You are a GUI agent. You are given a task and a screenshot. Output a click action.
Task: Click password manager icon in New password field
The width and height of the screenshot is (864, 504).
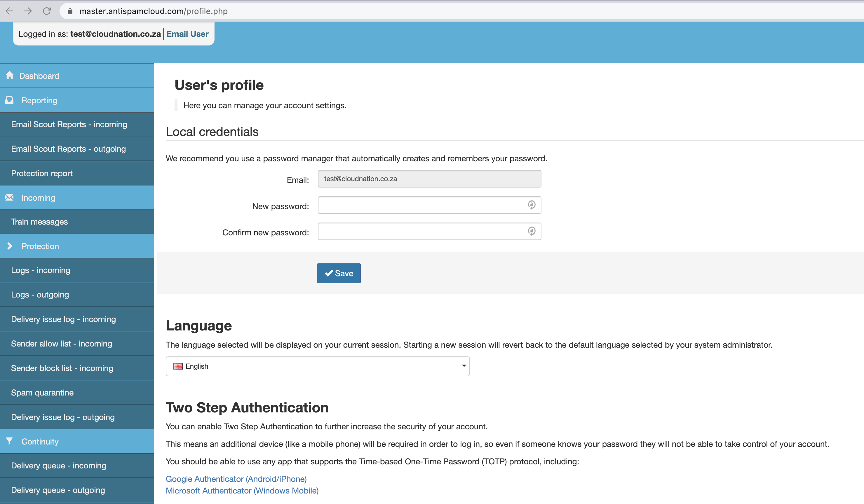(532, 205)
